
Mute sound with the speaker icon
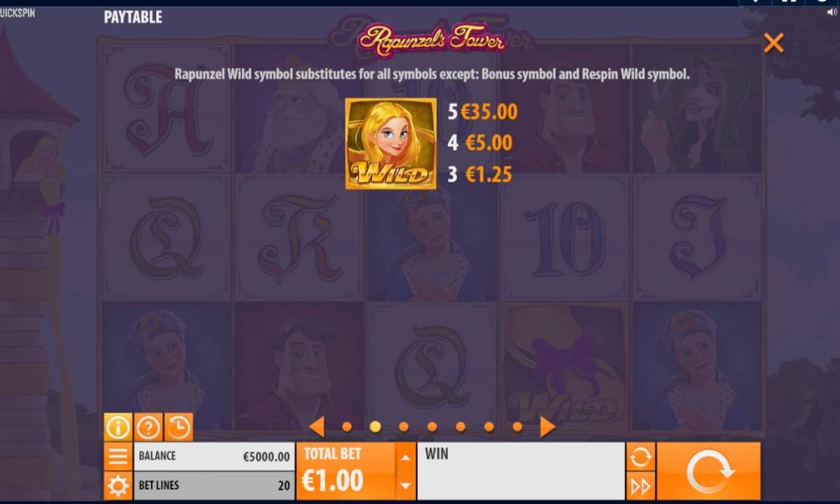[x=832, y=13]
